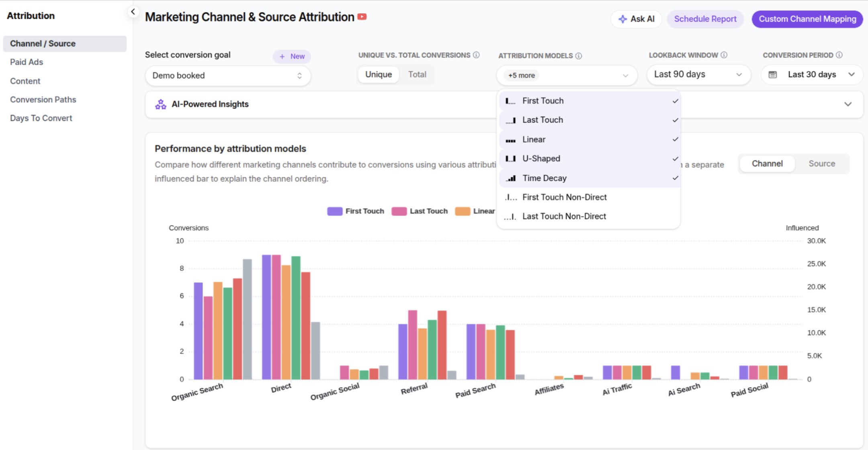
Task: Click the Organic Social axis label
Action: (x=335, y=392)
